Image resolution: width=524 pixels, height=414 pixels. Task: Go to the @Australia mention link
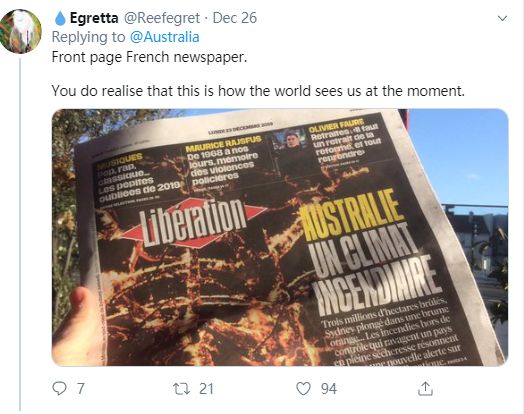click(164, 37)
